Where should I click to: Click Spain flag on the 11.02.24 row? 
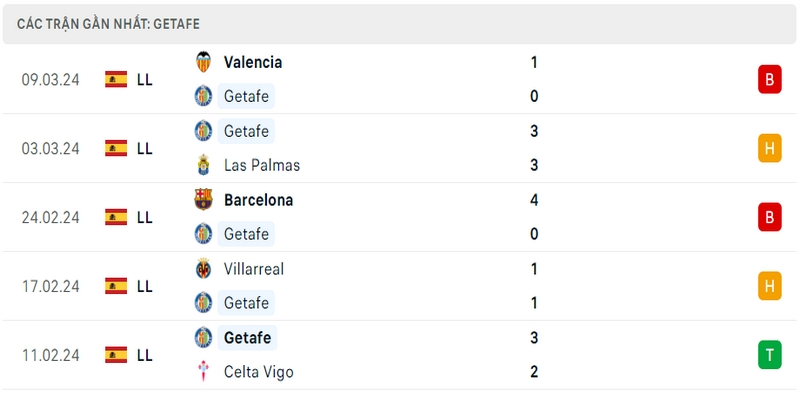pyautogui.click(x=116, y=355)
